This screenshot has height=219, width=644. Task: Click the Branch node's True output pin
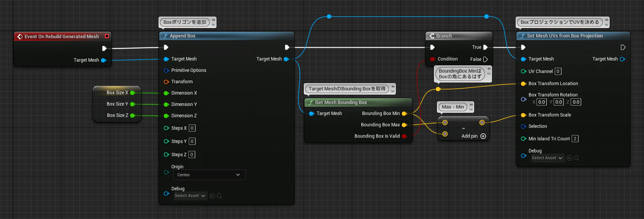click(485, 47)
